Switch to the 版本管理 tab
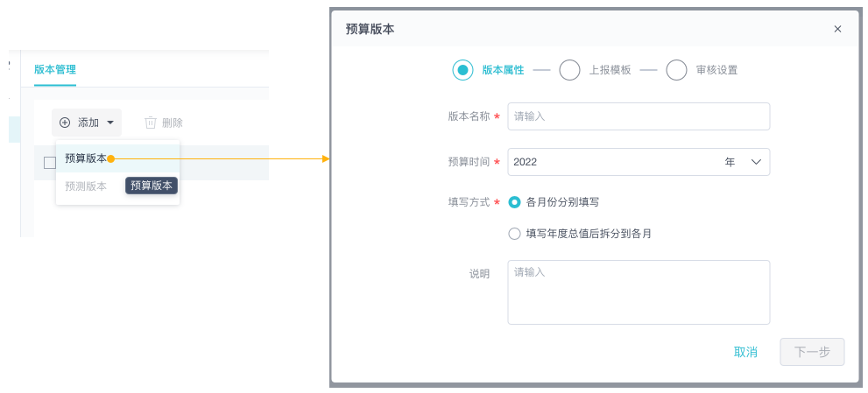868x393 pixels. tap(55, 69)
